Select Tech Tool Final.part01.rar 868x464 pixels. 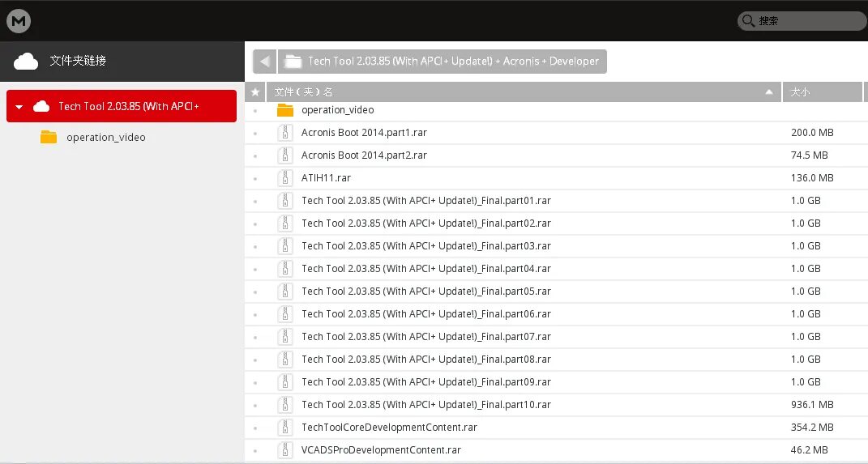click(426, 201)
